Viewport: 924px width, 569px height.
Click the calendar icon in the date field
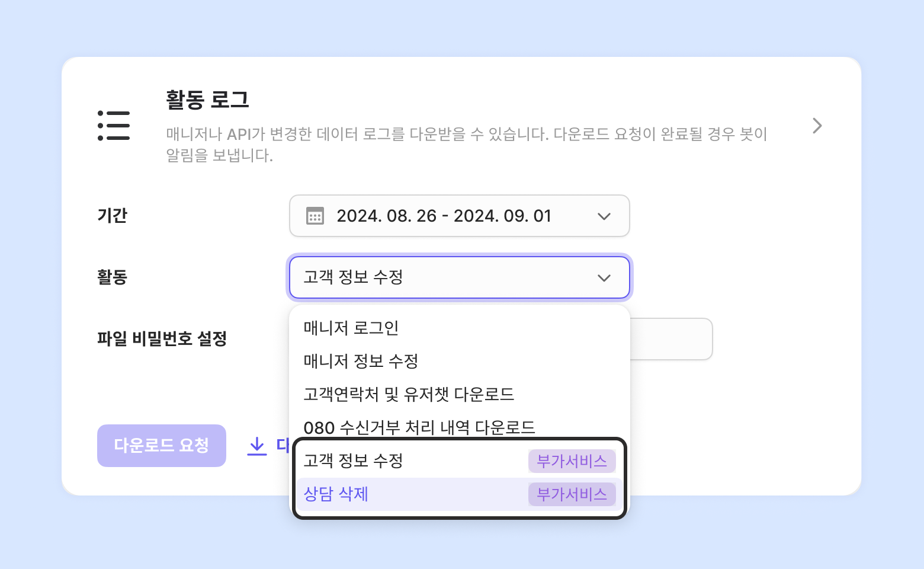click(x=315, y=216)
